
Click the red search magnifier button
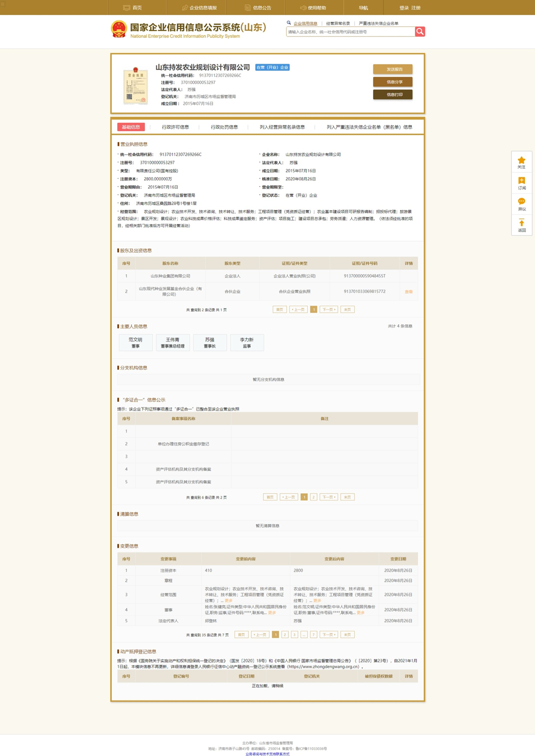pos(420,32)
